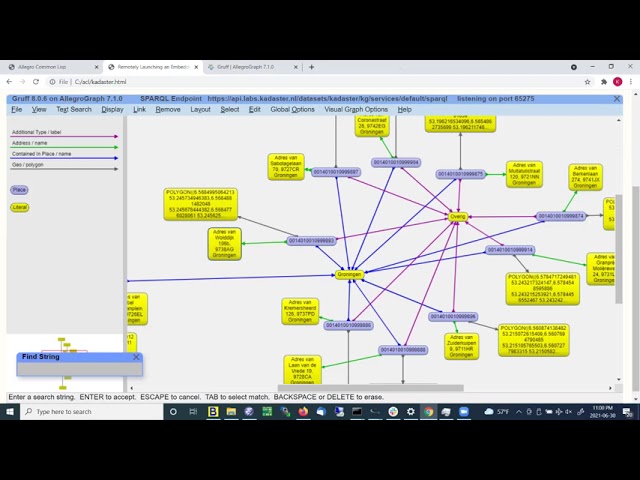Open Zoom from taskbar
This screenshot has width=640, height=480.
tap(464, 412)
